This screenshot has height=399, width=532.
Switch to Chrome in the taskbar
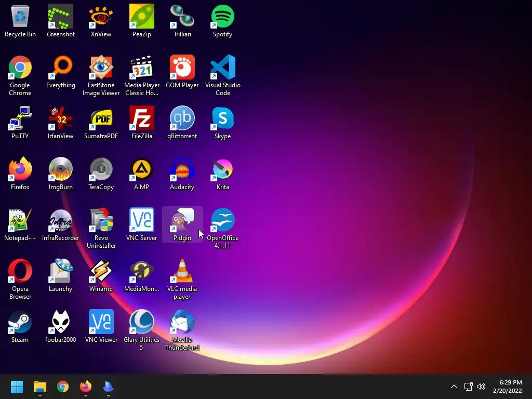[x=63, y=387]
